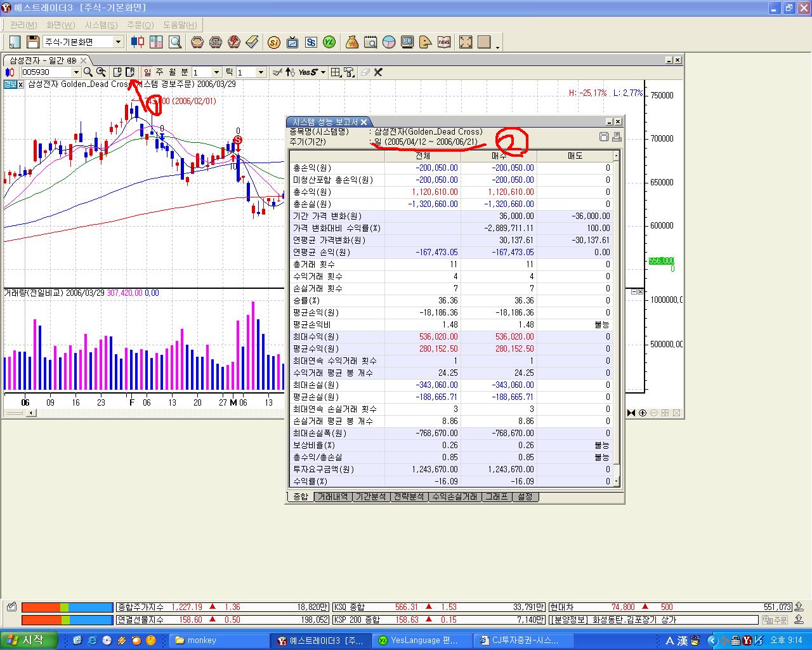Switch chart period to 주 (weekly)

click(160, 72)
